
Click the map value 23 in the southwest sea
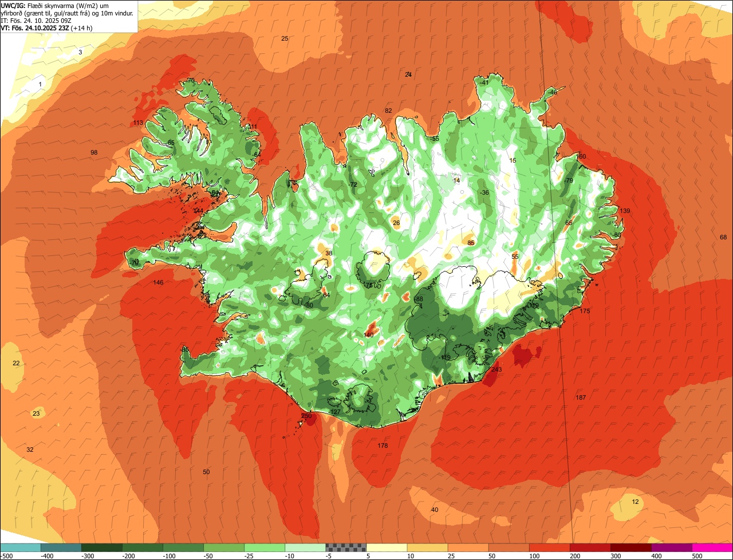pos(36,413)
